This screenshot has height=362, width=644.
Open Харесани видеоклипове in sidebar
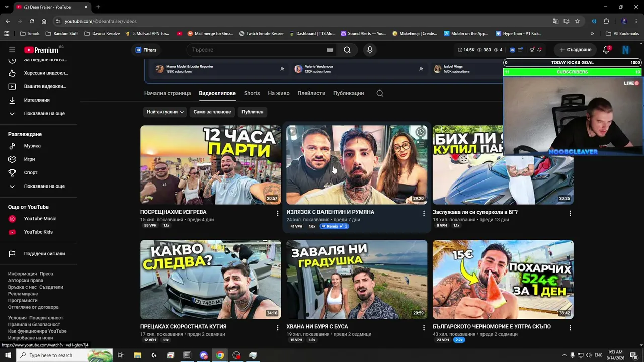[39, 73]
